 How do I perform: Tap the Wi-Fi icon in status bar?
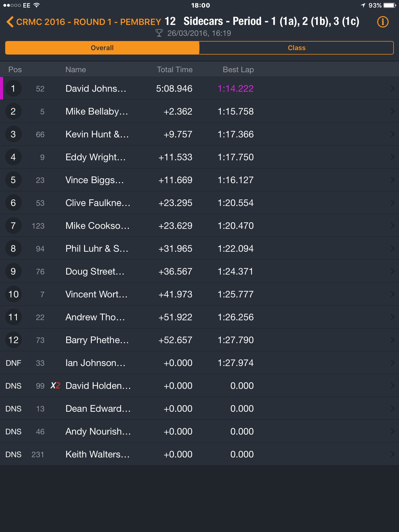pyautogui.click(x=37, y=5)
